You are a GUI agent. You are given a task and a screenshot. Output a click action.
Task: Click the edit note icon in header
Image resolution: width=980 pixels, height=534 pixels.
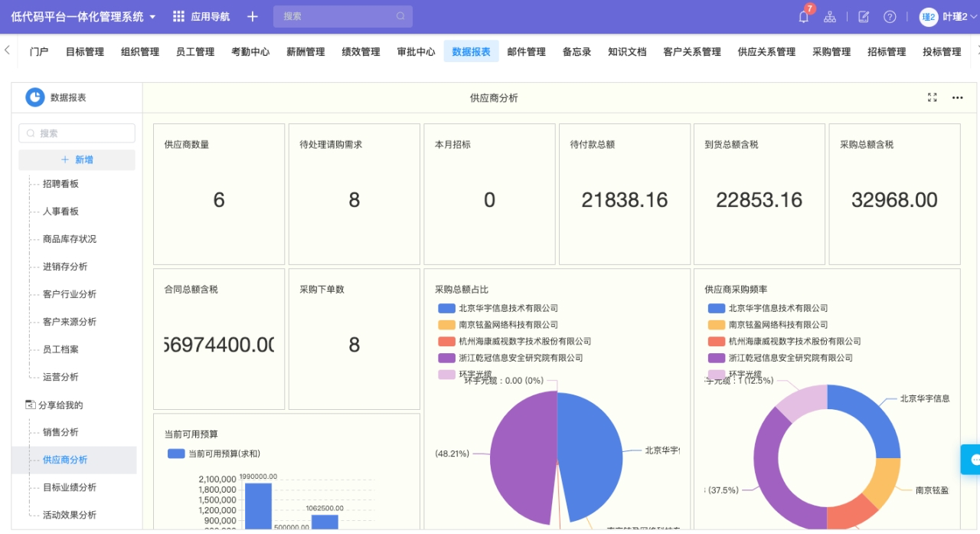coord(864,17)
